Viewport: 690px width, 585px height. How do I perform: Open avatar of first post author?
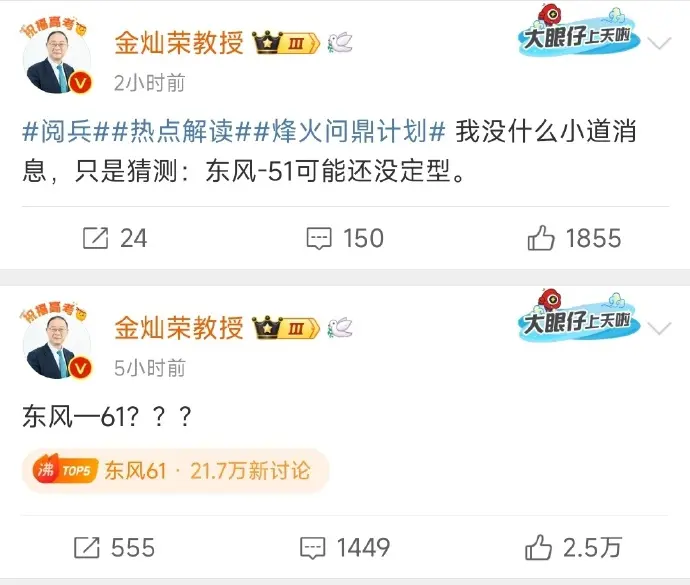pyautogui.click(x=56, y=58)
